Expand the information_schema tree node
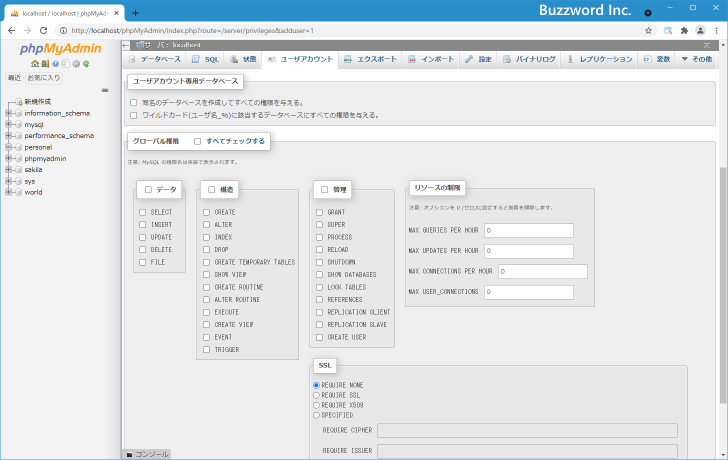728x460 pixels. click(x=8, y=113)
